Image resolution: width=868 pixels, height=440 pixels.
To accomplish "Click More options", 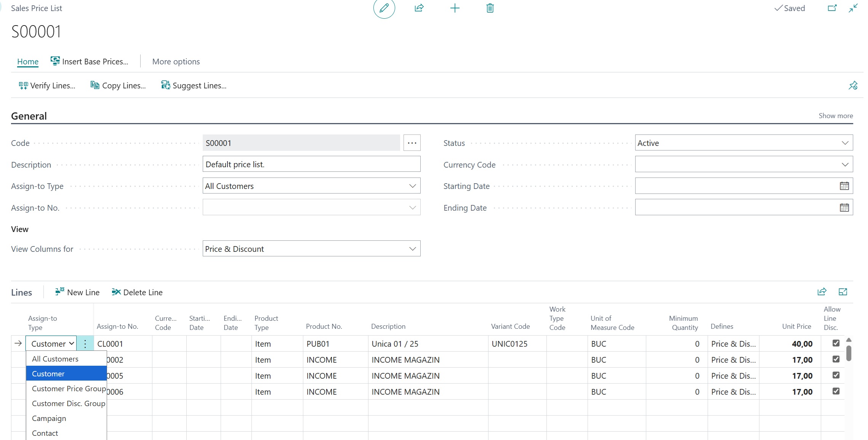I will (176, 61).
